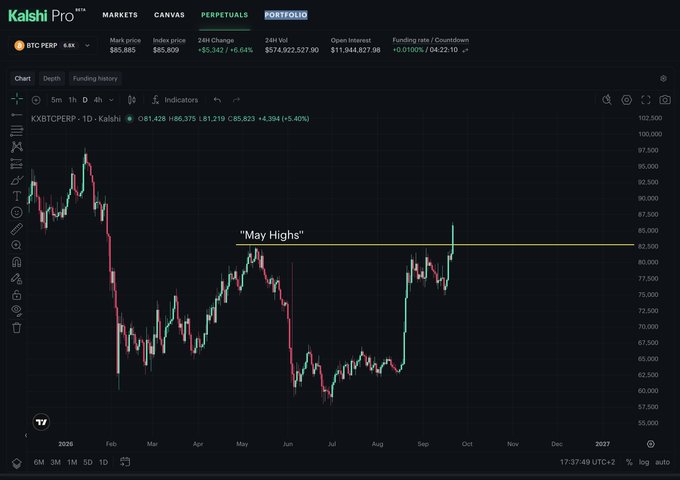Click the funding rate swap icon
680x480 pixels.
[x=465, y=50]
